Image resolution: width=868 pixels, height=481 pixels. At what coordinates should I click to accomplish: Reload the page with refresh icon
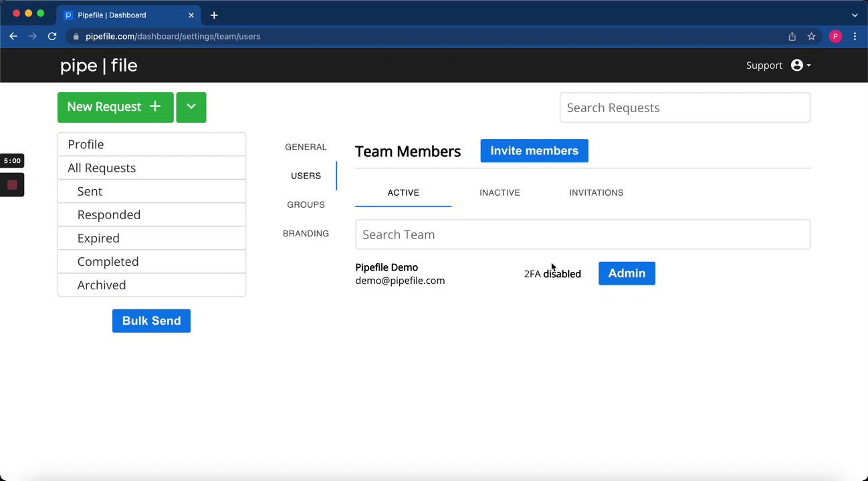[52, 36]
